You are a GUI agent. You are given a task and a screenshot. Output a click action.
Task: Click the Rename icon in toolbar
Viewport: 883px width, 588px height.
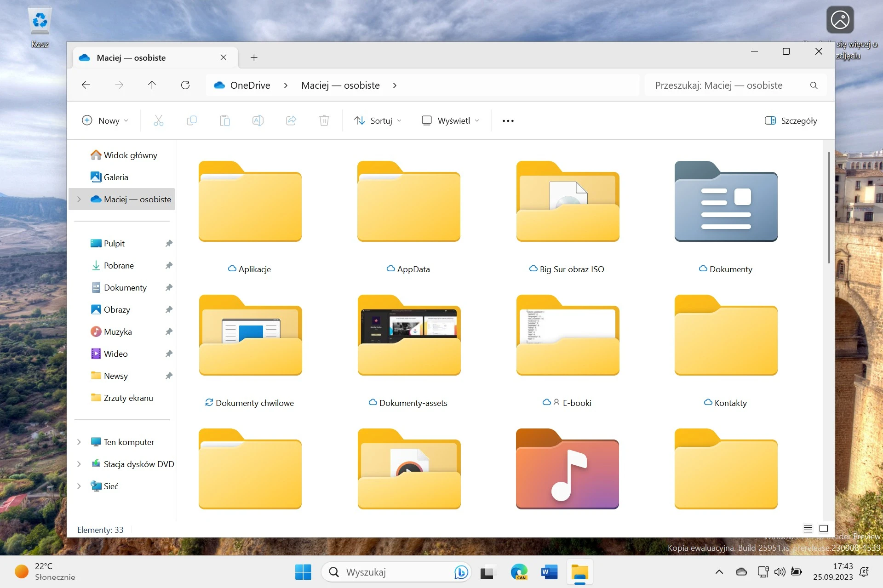[x=258, y=120]
